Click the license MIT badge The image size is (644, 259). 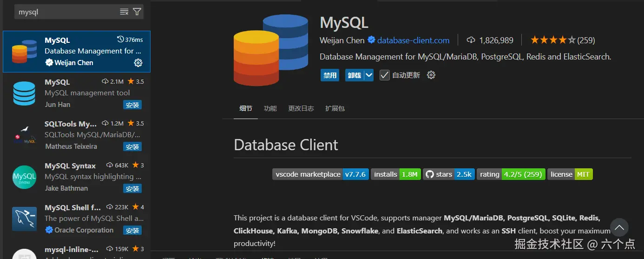pos(570,174)
